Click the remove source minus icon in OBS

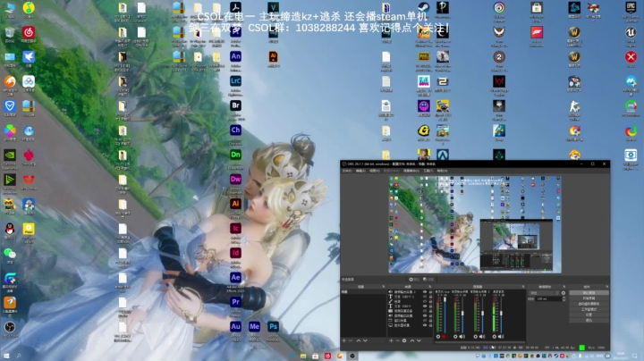tap(397, 340)
